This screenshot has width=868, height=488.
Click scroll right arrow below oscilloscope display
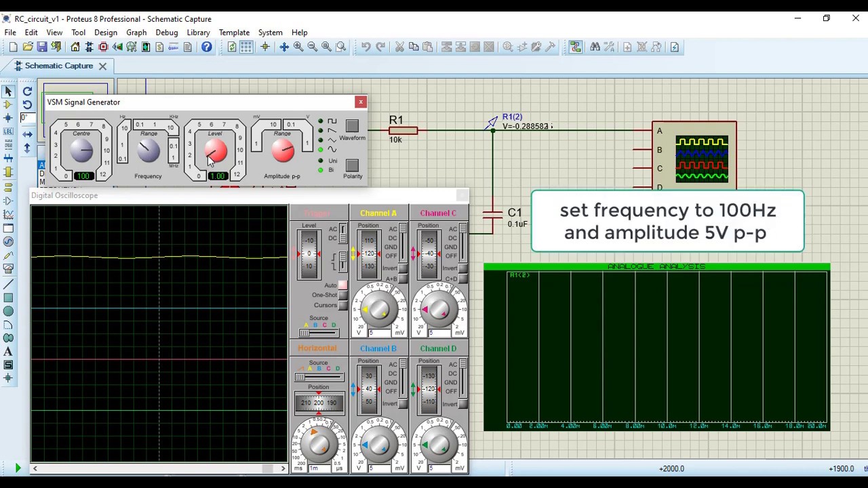pos(283,468)
